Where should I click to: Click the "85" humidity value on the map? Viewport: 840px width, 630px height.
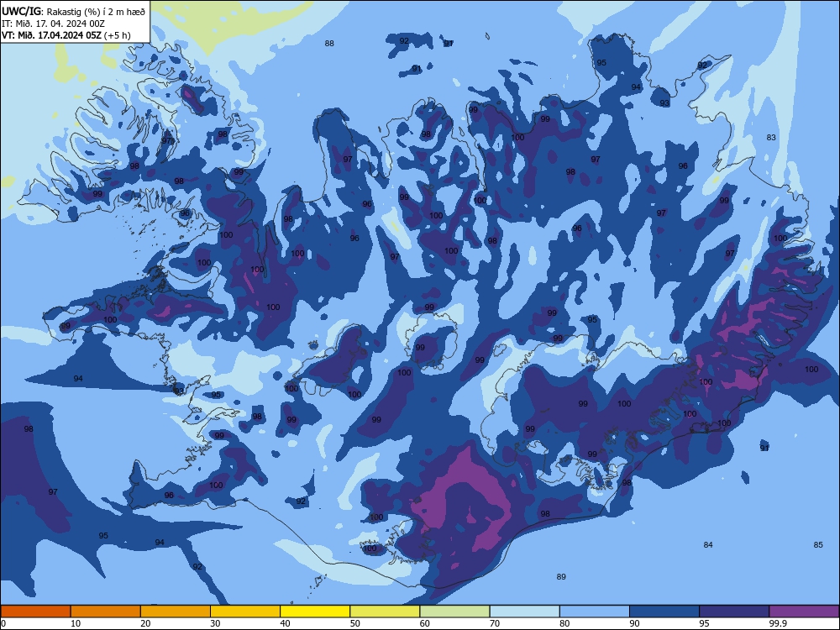coord(818,544)
